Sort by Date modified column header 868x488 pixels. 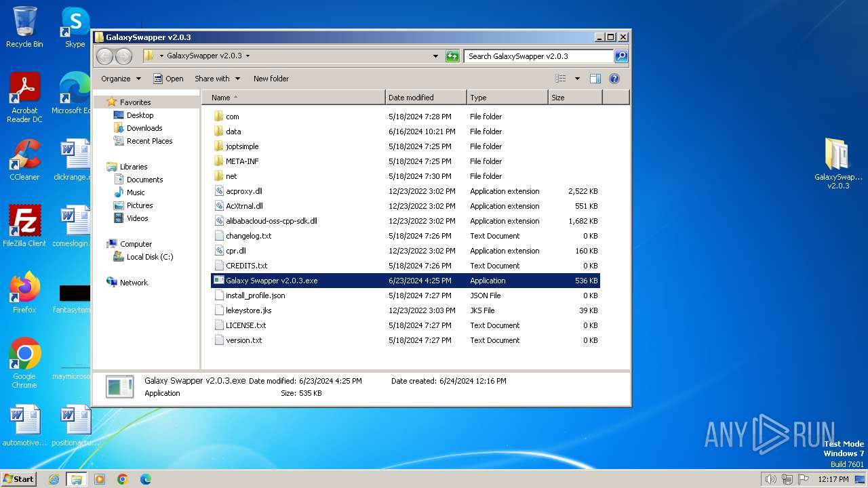[x=426, y=98]
